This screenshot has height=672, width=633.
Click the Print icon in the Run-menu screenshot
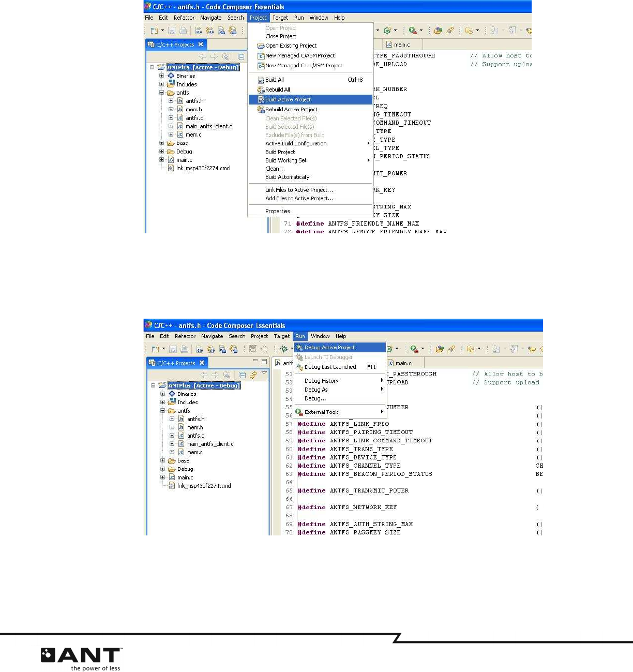pos(184,349)
